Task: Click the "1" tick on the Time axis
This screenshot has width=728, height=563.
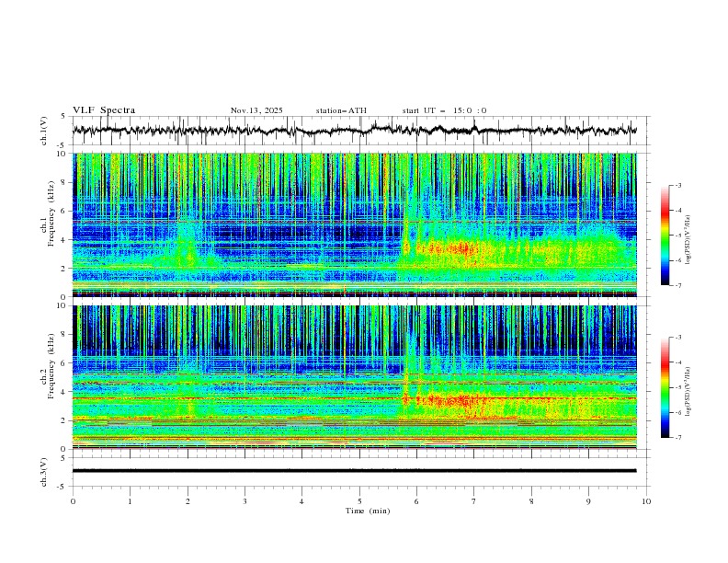Action: coord(131,501)
